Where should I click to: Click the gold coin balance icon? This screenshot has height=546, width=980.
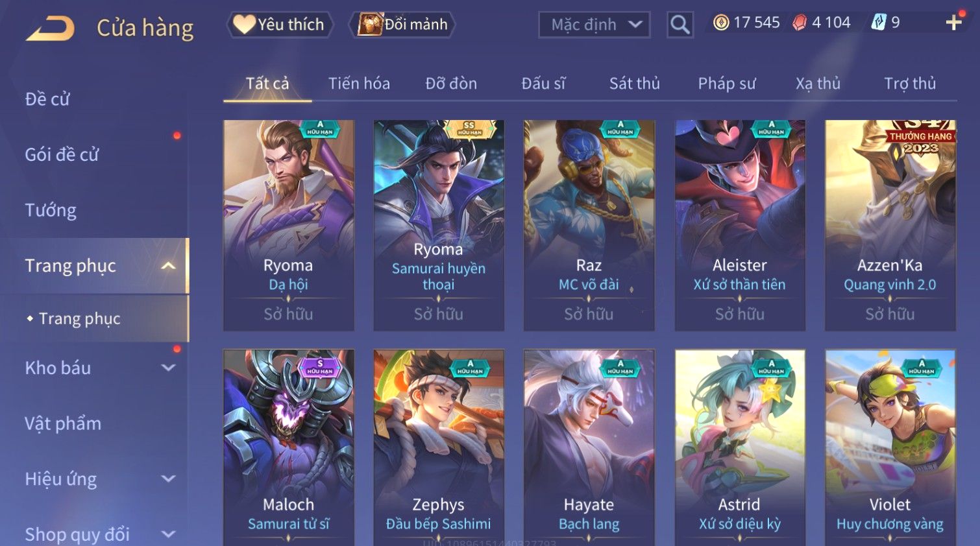[x=720, y=23]
